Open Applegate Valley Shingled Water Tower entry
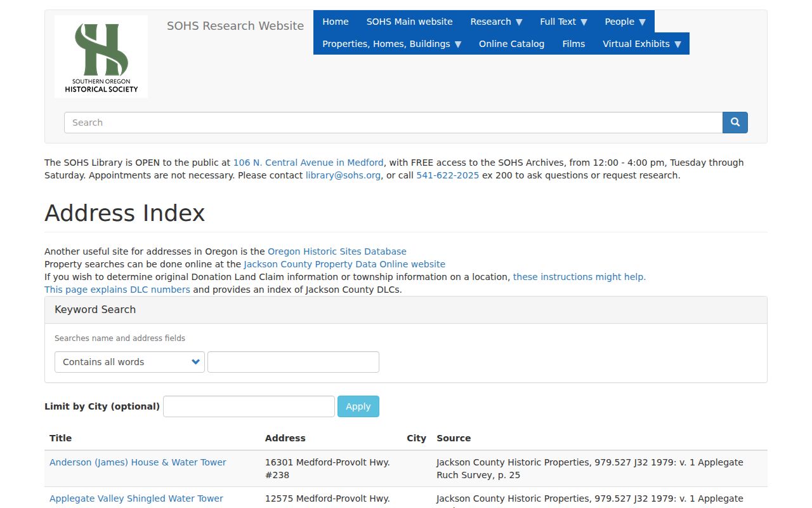 click(x=136, y=498)
